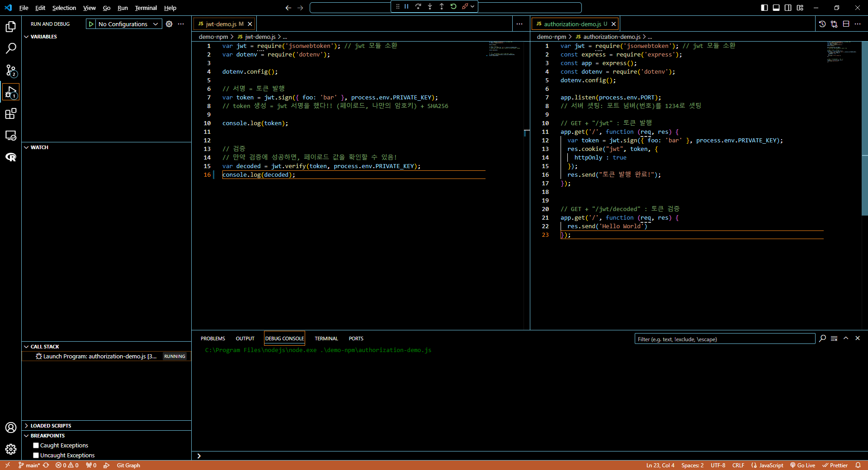Image resolution: width=868 pixels, height=470 pixels.
Task: Maximize the panel with the chevron
Action: click(x=846, y=338)
